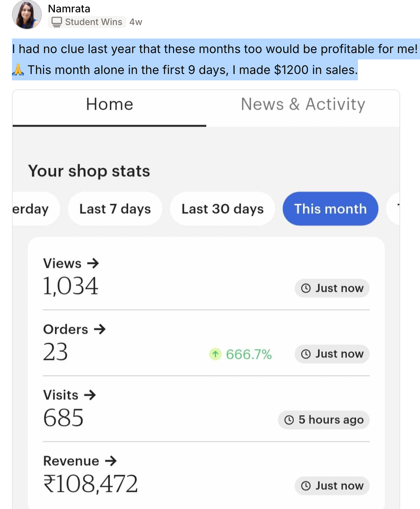The height and width of the screenshot is (509, 420).
Task: Open Revenue details arrow
Action: pos(111,461)
